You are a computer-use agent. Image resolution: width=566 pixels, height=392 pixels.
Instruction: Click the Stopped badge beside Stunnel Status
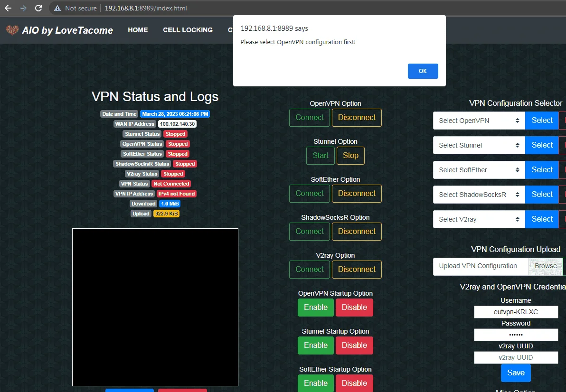[175, 134]
